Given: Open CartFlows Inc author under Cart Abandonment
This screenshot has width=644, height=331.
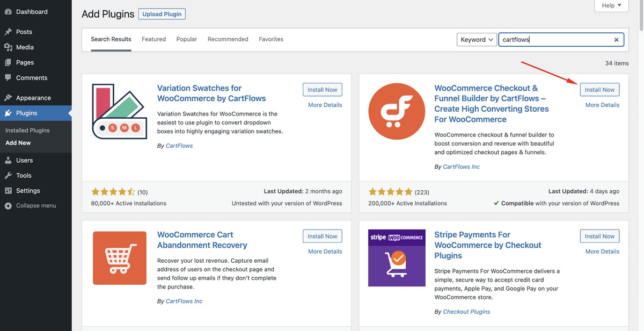Looking at the screenshot, I should point(184,301).
